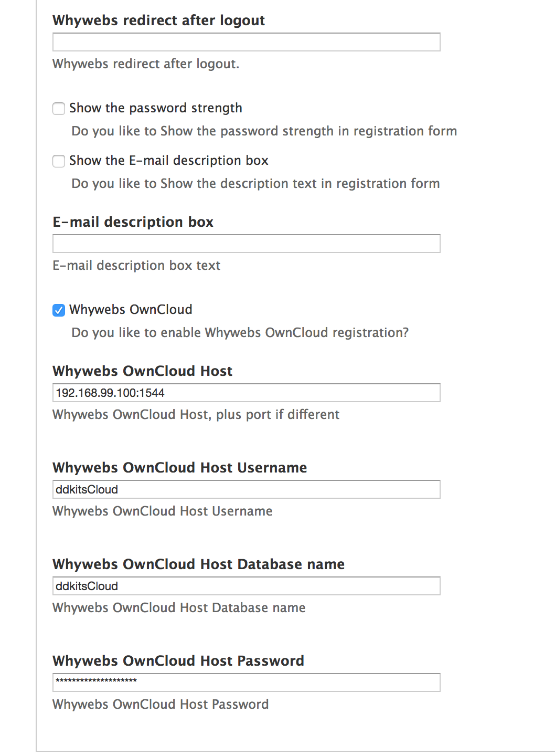Viewport: 555px width, 756px height.
Task: Click the bold 'E-mail description box' heading label
Action: (x=133, y=222)
